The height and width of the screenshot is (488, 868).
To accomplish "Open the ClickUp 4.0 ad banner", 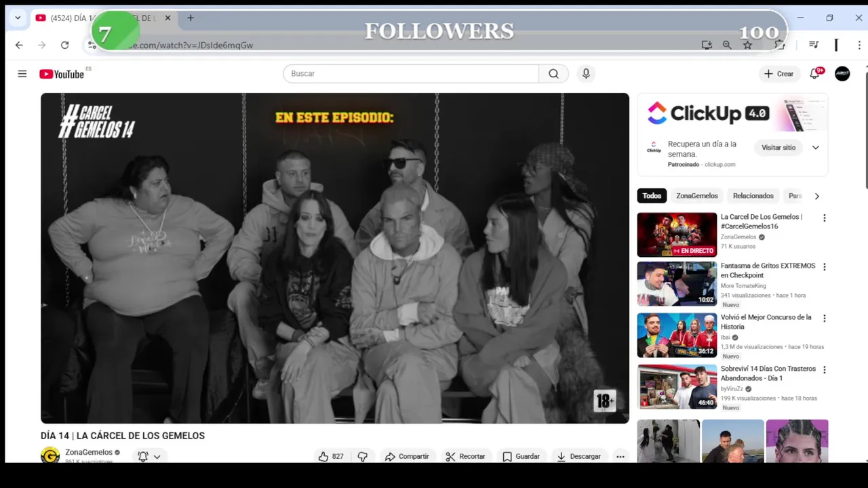I will (732, 113).
